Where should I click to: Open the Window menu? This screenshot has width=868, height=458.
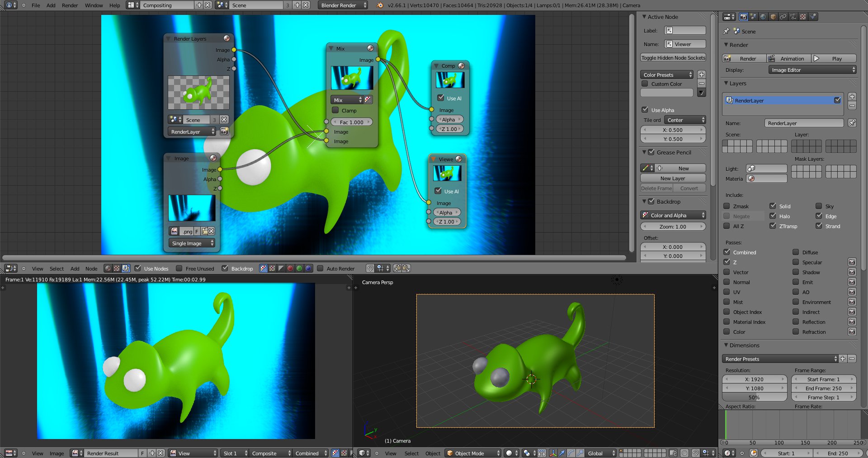[x=94, y=5]
